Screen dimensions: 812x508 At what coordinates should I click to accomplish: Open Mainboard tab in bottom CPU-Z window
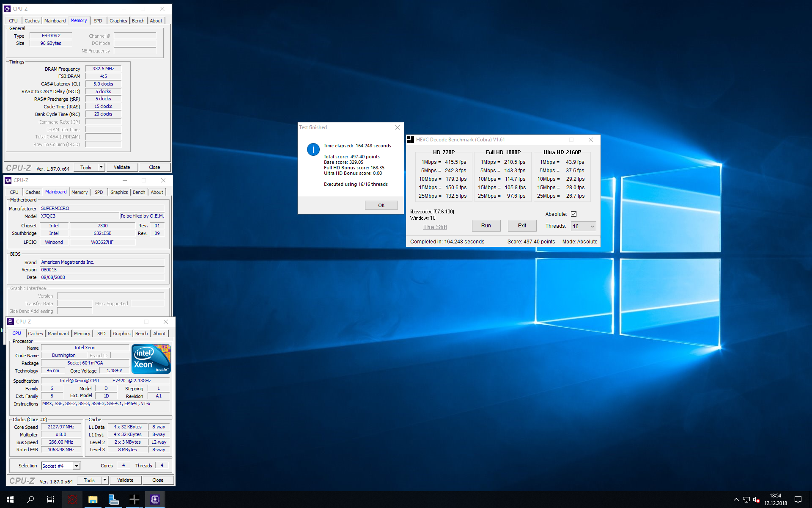point(58,334)
